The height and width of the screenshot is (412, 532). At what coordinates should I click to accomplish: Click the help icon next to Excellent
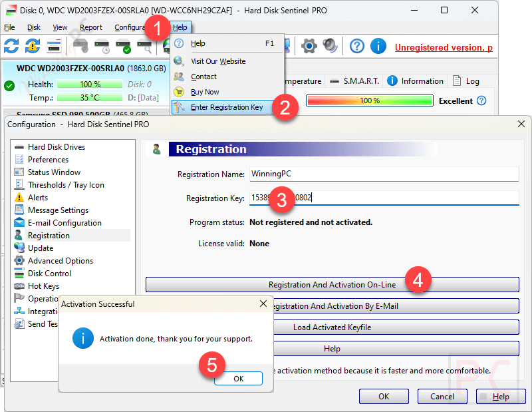pyautogui.click(x=481, y=101)
